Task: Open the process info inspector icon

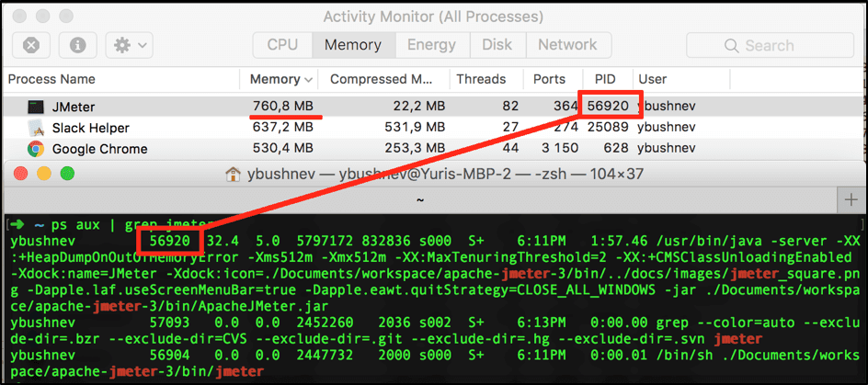Action: [x=78, y=45]
